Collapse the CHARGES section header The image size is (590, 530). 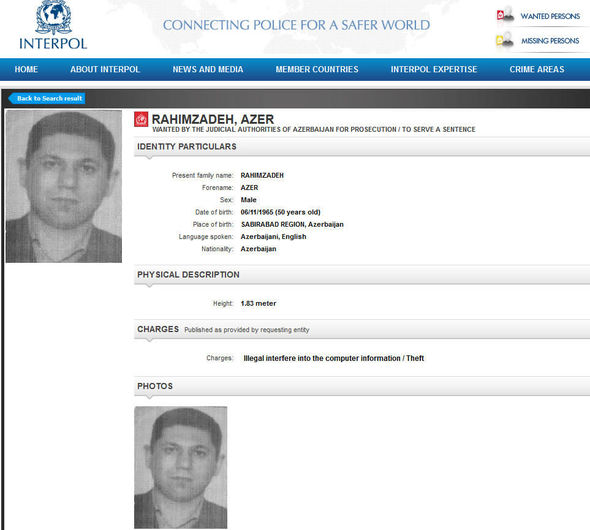coord(362,330)
